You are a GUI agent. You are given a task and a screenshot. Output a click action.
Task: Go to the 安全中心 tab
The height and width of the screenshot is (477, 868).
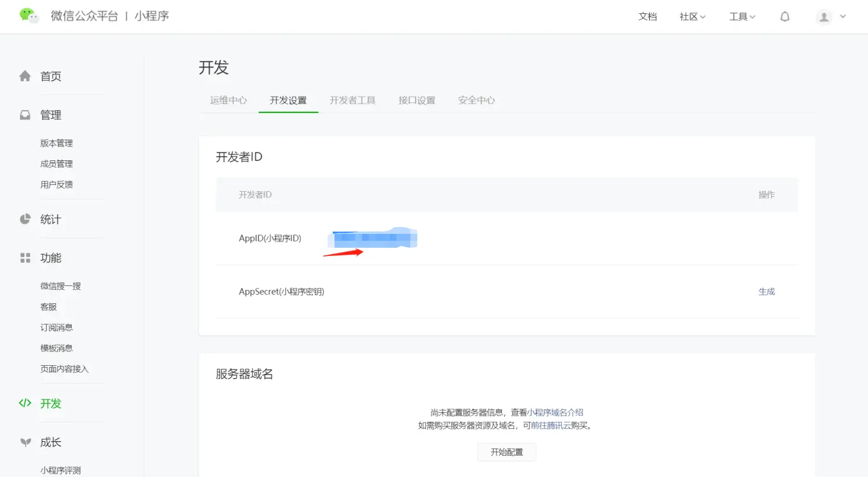point(476,100)
